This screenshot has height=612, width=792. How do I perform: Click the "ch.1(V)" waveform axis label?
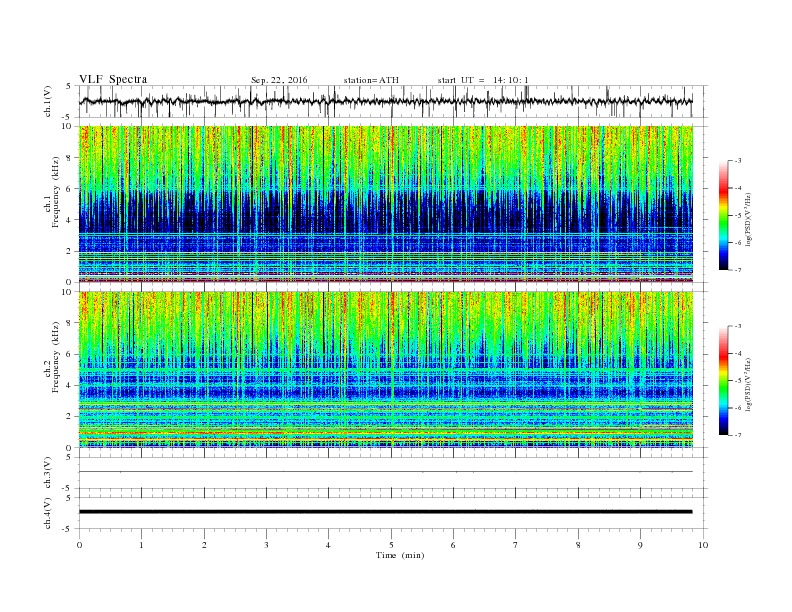pyautogui.click(x=48, y=101)
